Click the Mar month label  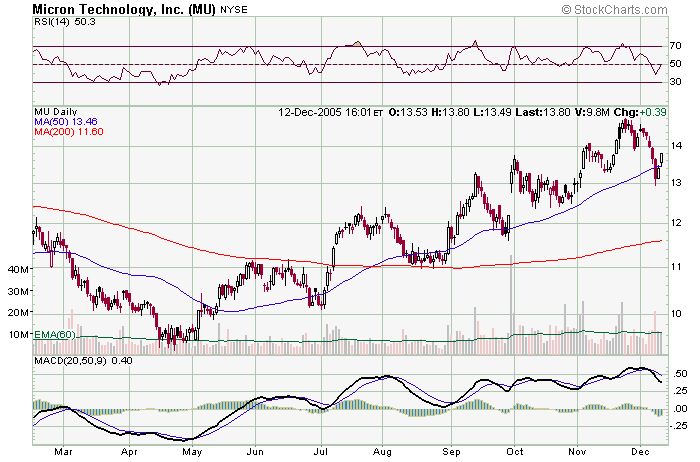pyautogui.click(x=63, y=452)
